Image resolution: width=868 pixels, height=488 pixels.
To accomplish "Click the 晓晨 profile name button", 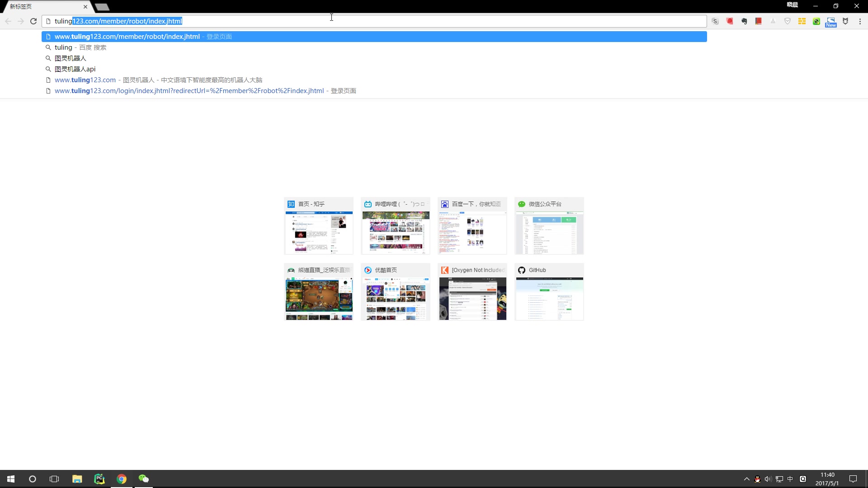I will 793,5.
